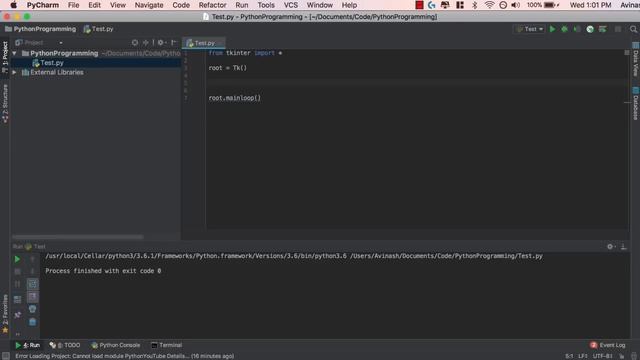Toggle soft-wrap icon in Run panel
Screen dimensions: 640x360
[x=33, y=284]
